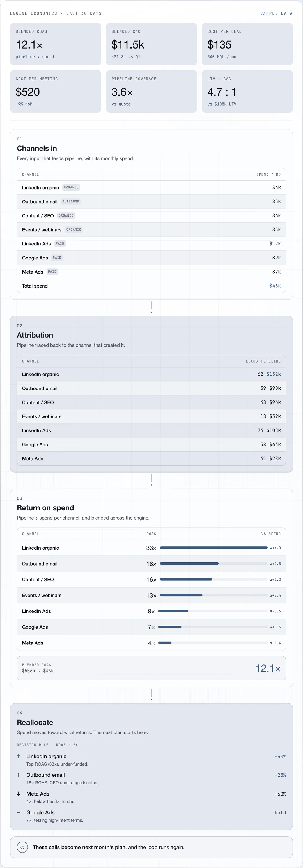Click the Reallocate section heading

click(35, 723)
